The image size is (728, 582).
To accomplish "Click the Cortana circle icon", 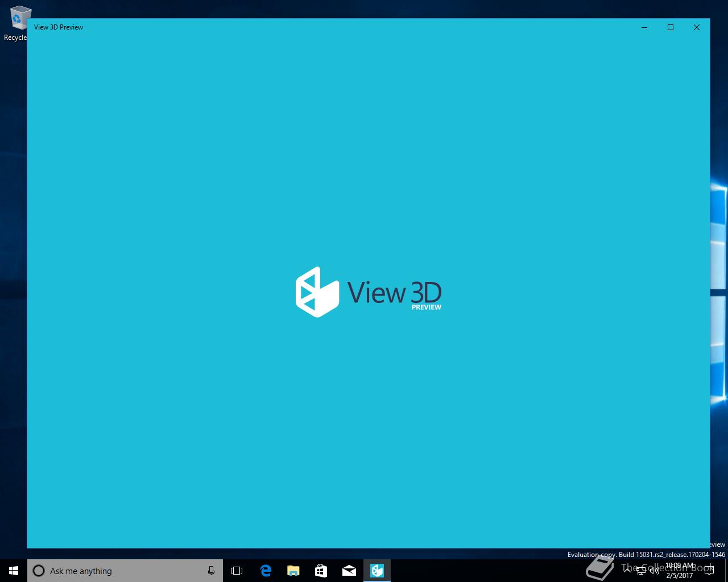I will (39, 571).
